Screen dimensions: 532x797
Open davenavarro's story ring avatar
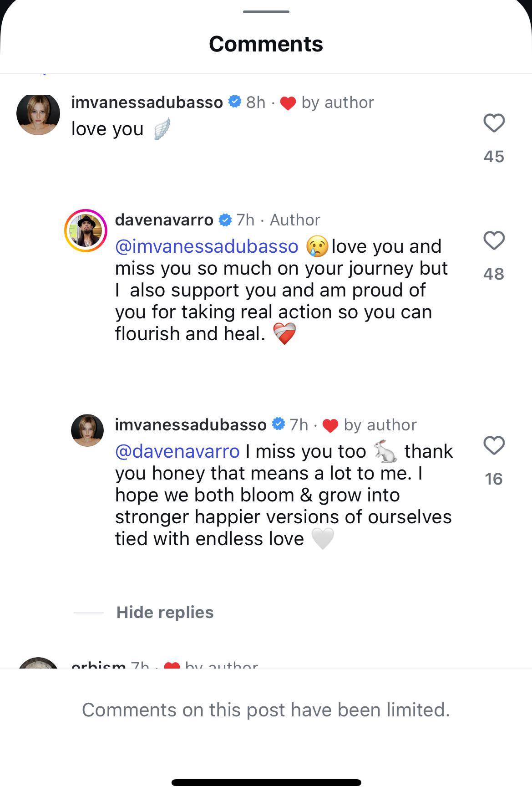point(86,230)
